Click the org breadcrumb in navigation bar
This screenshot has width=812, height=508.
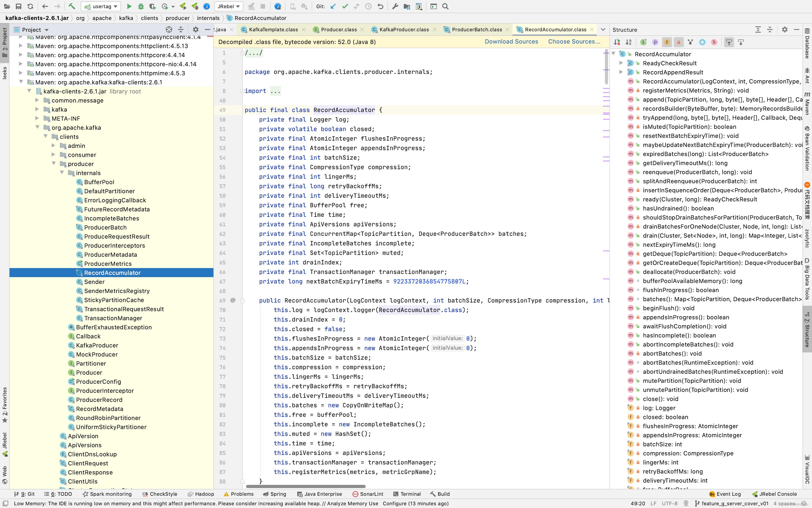80,18
